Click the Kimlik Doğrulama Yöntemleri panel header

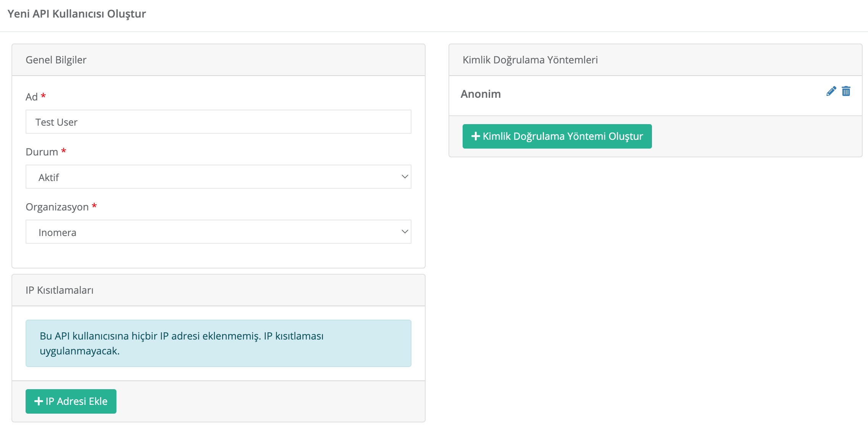pos(655,60)
